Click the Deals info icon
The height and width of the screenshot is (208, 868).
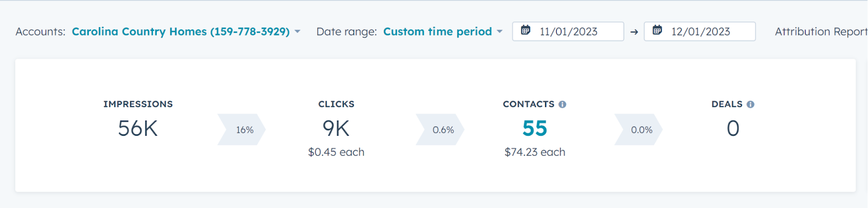pos(750,104)
